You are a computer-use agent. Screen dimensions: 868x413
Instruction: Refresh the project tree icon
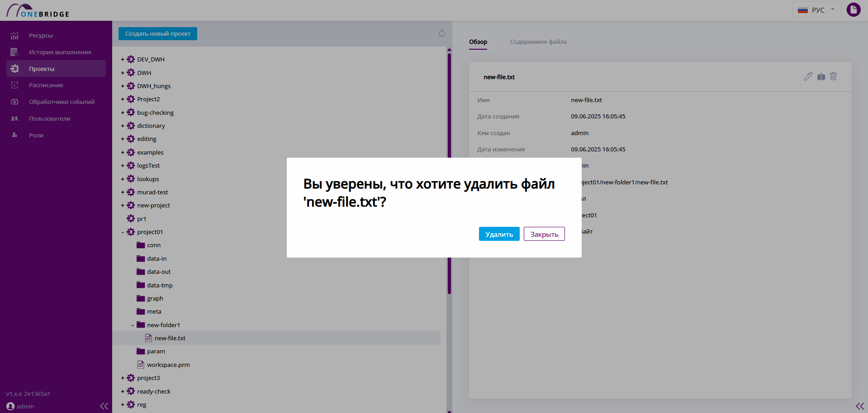coord(442,33)
